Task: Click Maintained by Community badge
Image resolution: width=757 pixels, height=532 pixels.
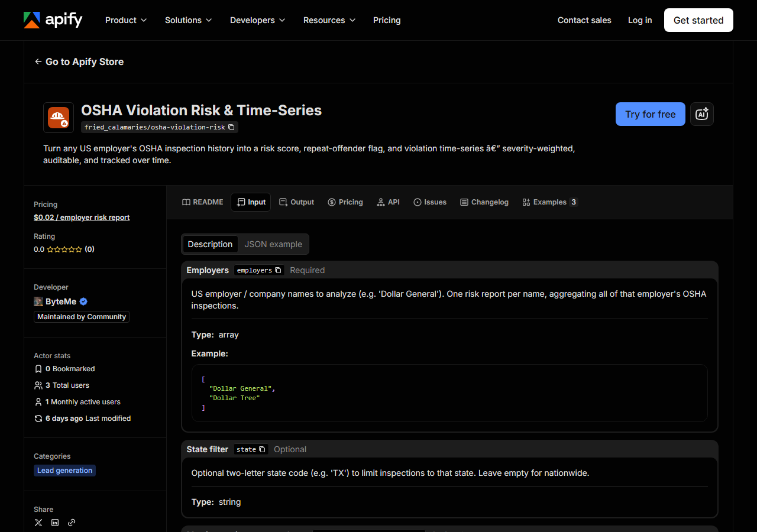Action: [82, 317]
